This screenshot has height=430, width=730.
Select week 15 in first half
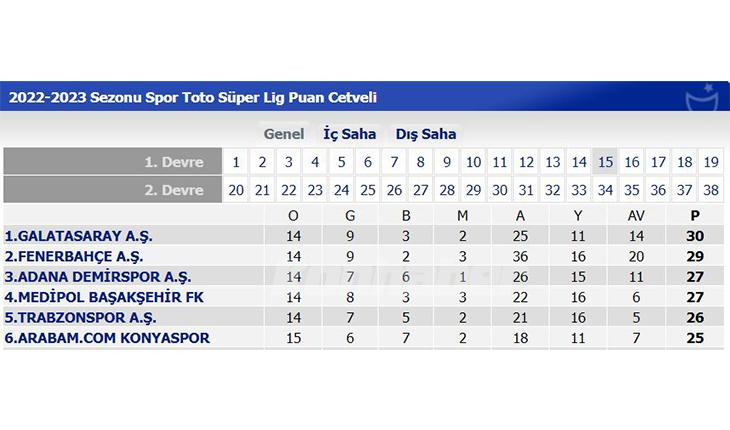(x=605, y=162)
